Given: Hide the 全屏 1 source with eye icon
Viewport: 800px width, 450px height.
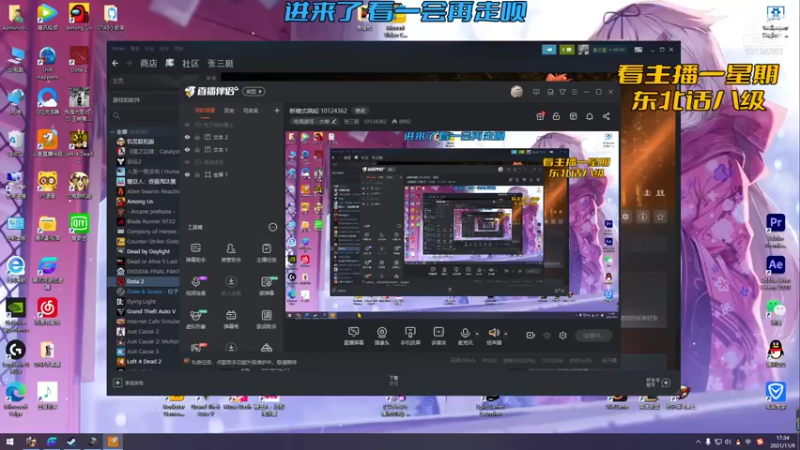Looking at the screenshot, I should click(x=187, y=174).
